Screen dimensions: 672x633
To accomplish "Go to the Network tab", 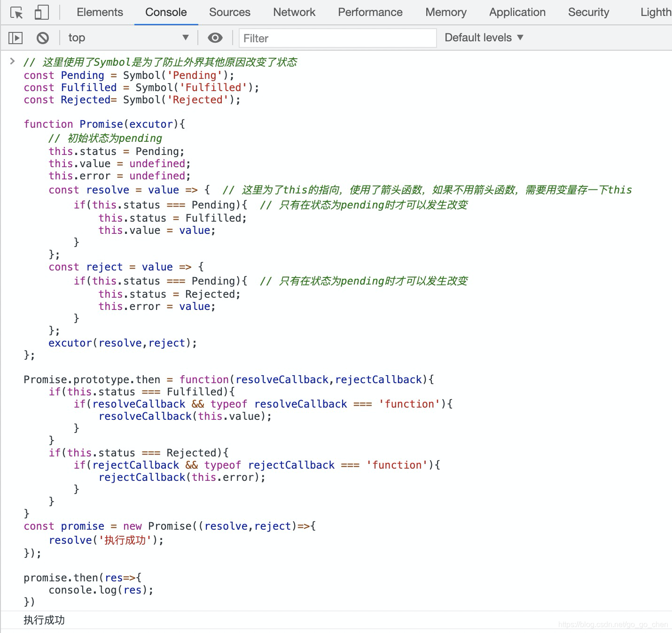I will click(x=294, y=12).
